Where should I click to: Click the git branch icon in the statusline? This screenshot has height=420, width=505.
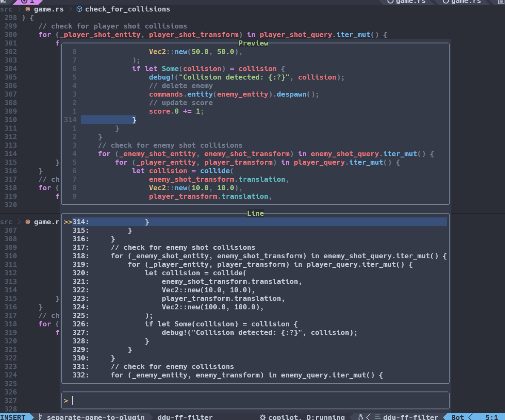point(40,417)
